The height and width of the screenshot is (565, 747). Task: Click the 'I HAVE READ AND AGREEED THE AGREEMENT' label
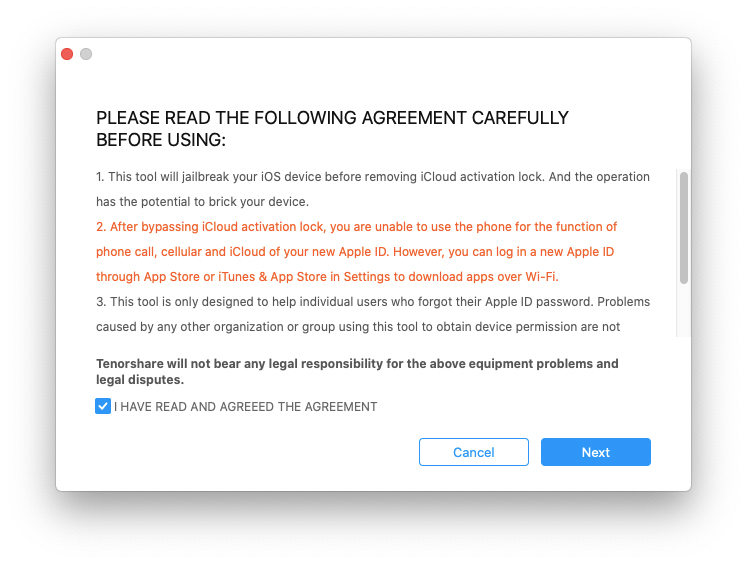tap(246, 406)
